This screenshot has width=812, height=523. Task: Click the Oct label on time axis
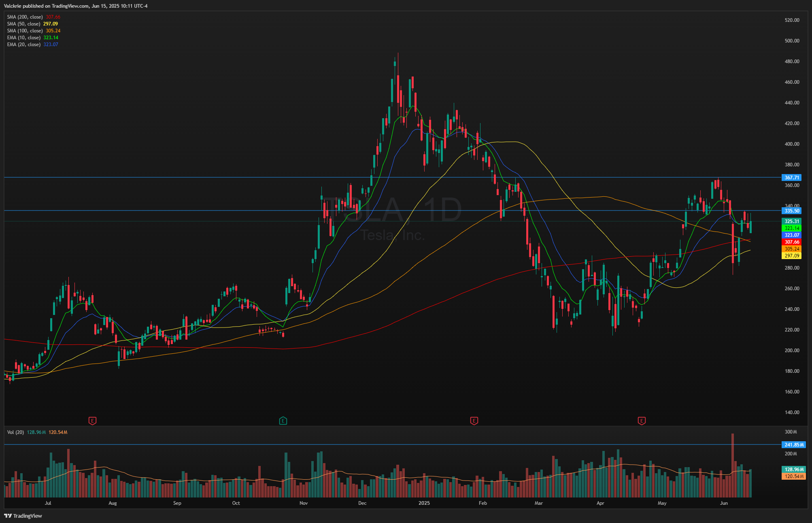(x=236, y=503)
